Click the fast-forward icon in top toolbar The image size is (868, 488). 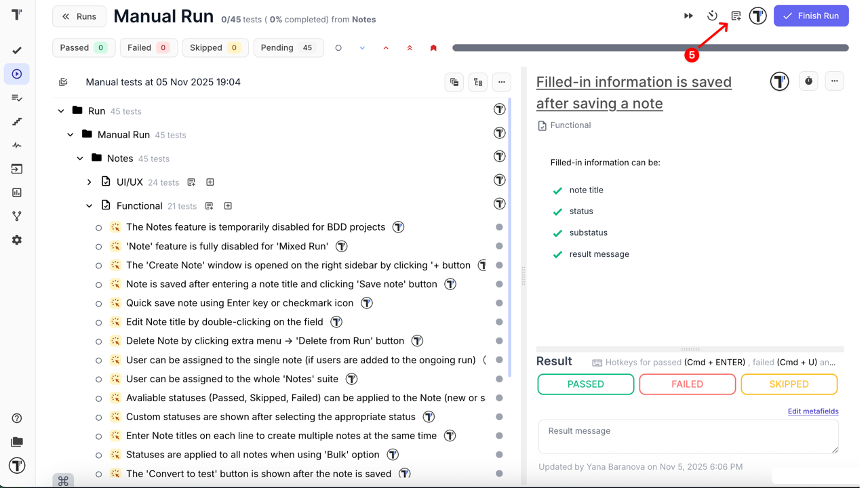click(x=688, y=16)
